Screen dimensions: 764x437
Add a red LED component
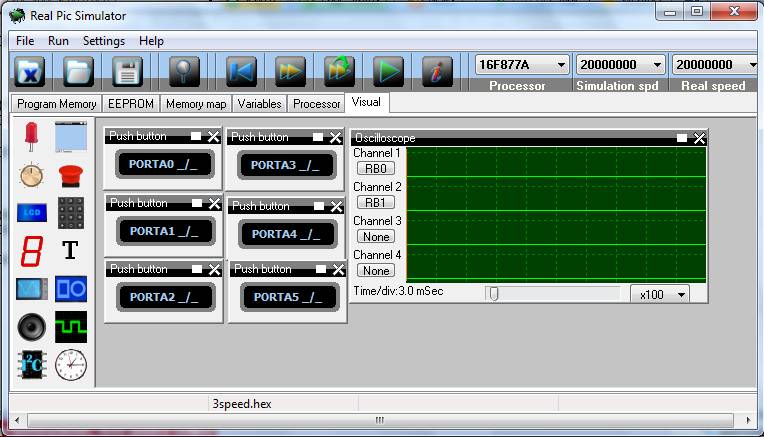pyautogui.click(x=31, y=137)
